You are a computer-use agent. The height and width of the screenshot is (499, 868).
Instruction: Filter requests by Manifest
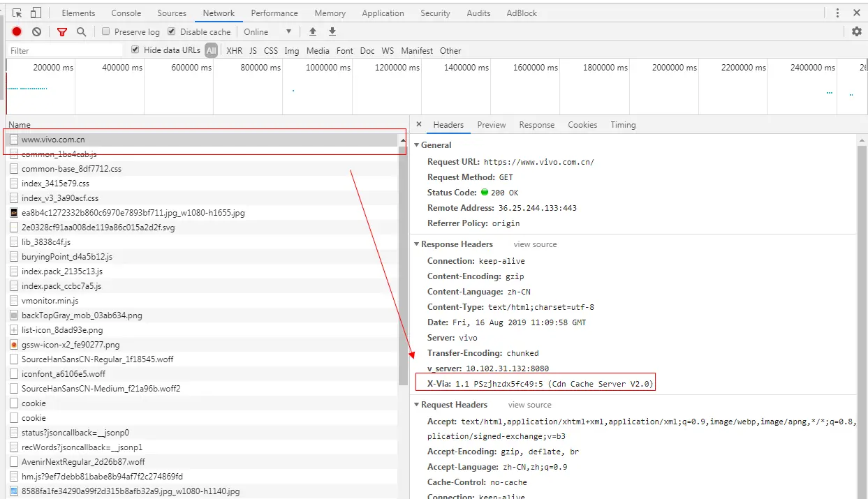click(417, 50)
